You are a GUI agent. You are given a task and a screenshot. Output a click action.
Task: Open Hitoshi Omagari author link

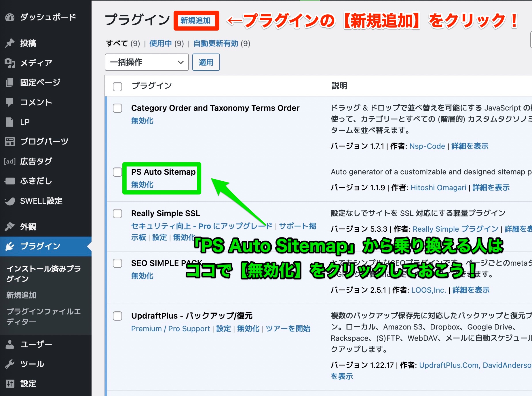(x=438, y=188)
